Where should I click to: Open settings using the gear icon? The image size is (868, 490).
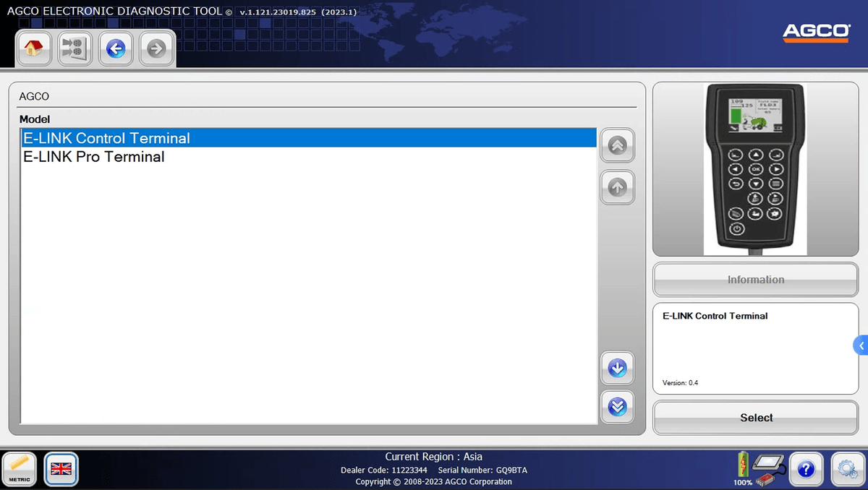pyautogui.click(x=847, y=470)
